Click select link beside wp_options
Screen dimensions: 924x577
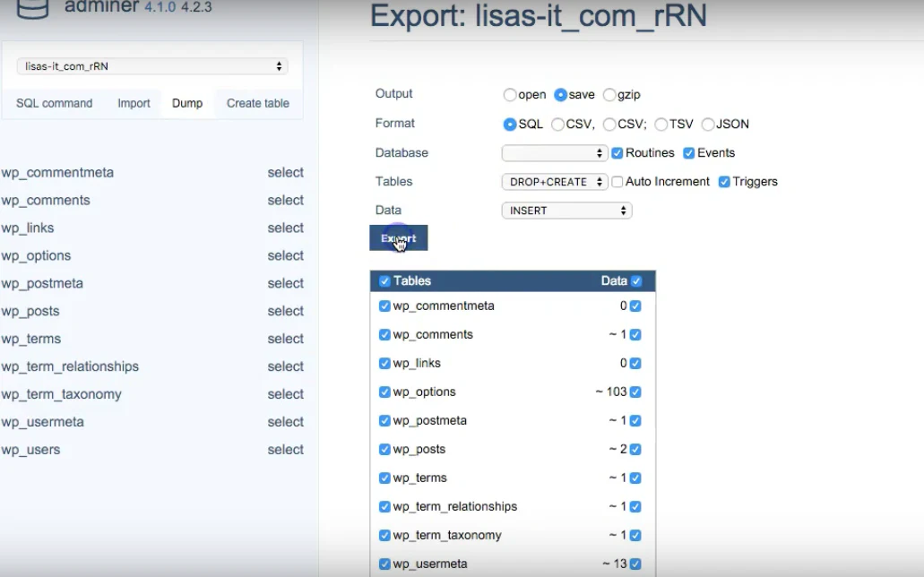point(285,255)
